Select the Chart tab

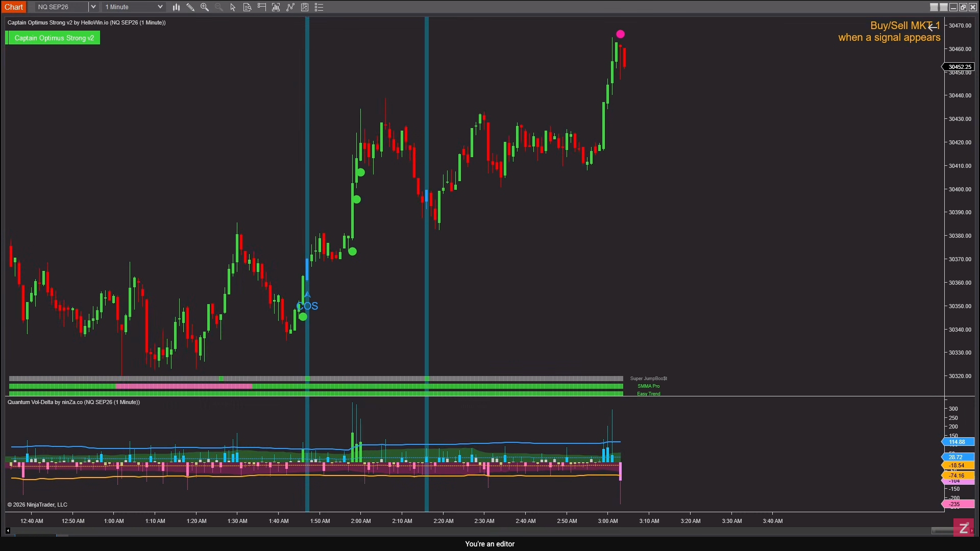point(14,7)
